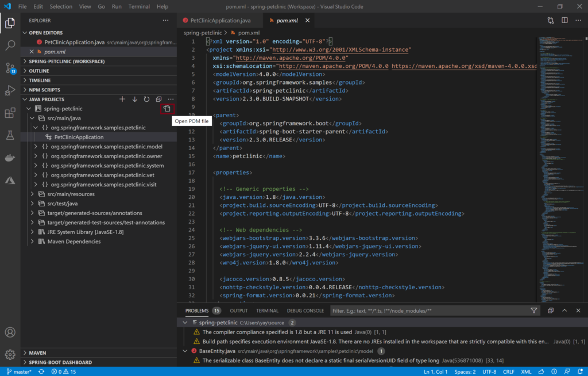Refresh the Java Projects view

[146, 99]
